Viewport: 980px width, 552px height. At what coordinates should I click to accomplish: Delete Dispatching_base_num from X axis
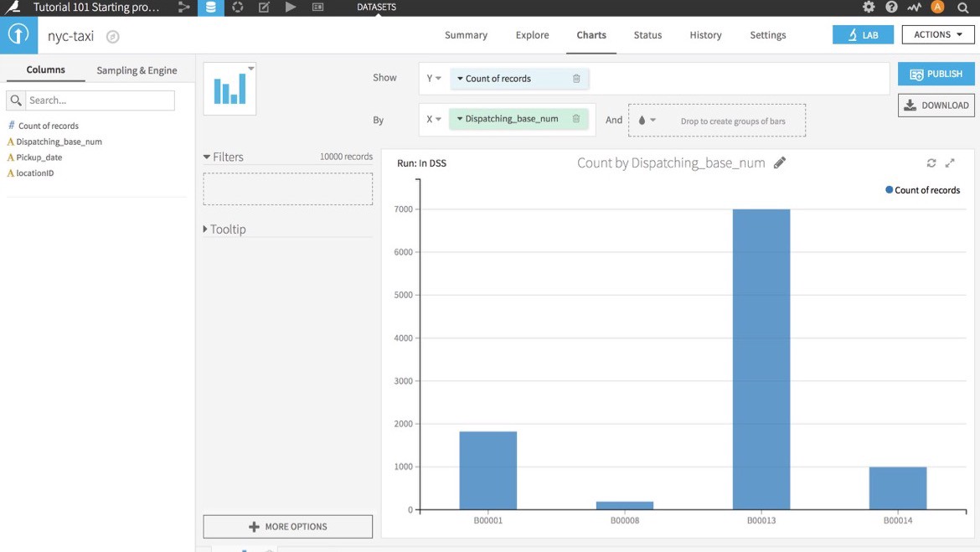tap(576, 119)
